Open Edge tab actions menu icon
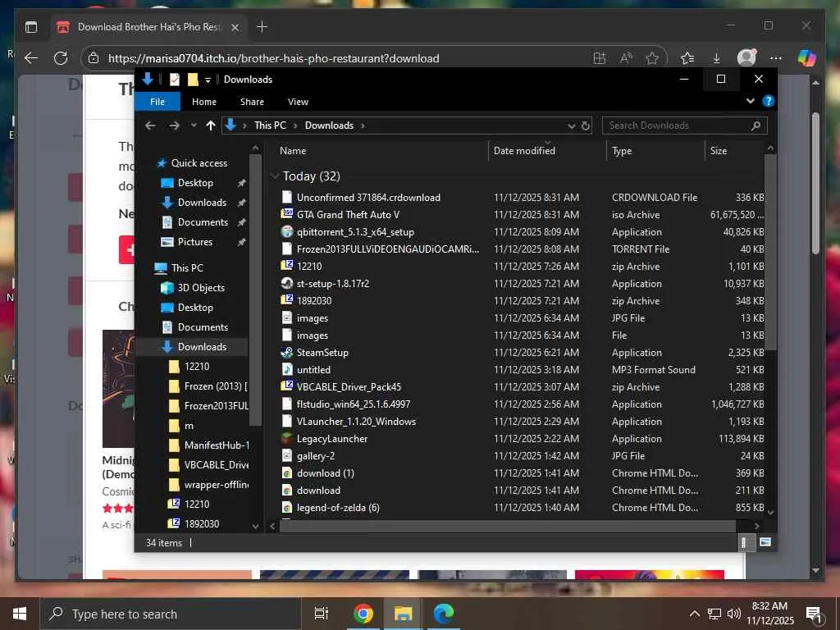 pos(31,27)
